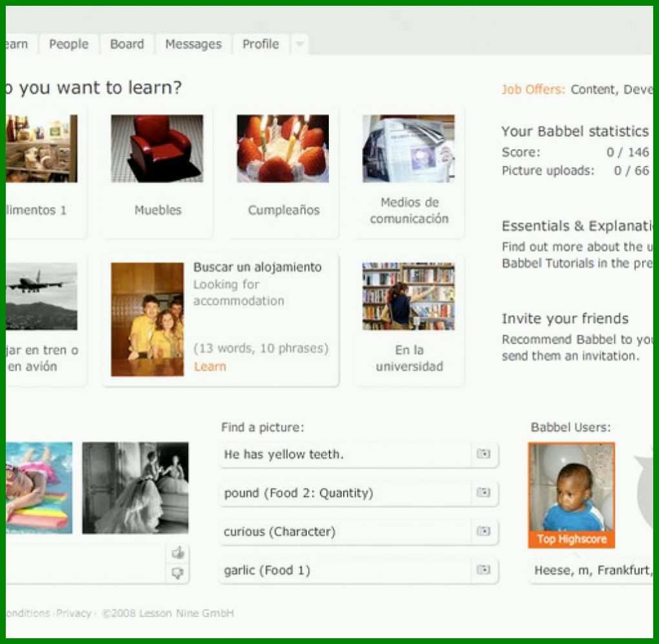Click the Score value 0 / 146
The image size is (659, 644).
[x=627, y=152]
